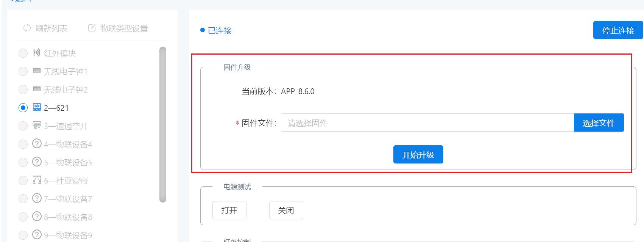The image size is (644, 242).
Task: Click the refresh list icon
Action: click(27, 28)
